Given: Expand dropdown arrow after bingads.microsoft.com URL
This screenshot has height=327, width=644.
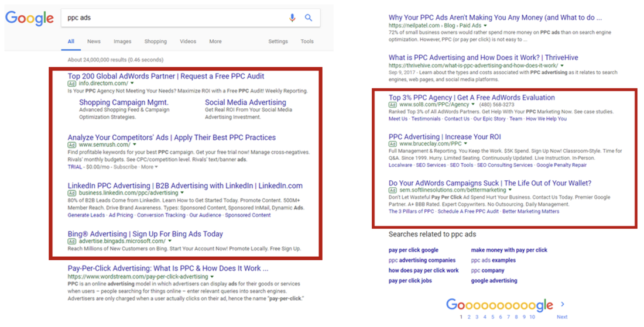Looking at the screenshot, I should point(169,241).
